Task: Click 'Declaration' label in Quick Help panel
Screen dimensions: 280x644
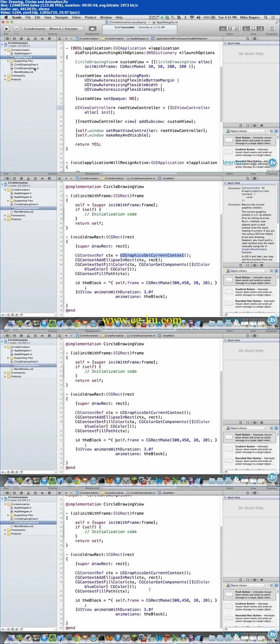Action: 234,188
